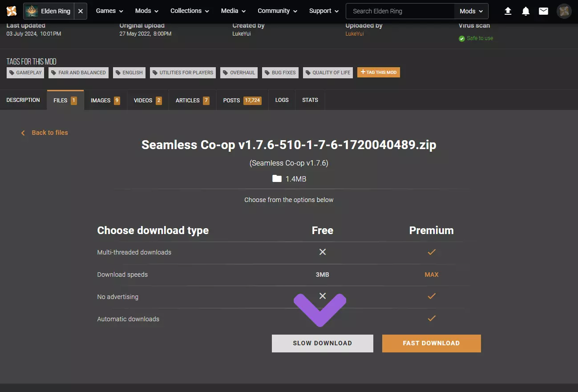Viewport: 578px width, 392px height.
Task: Open the Mods search scope dropdown
Action: (471, 11)
